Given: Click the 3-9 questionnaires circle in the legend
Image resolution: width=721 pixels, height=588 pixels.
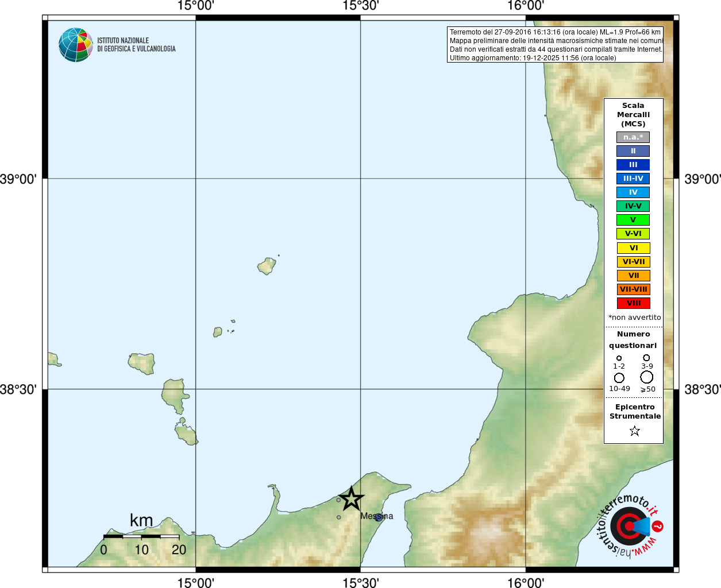Looking at the screenshot, I should (x=646, y=358).
